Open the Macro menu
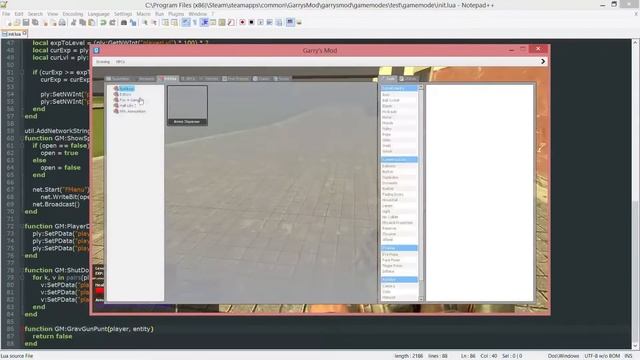 coord(143,14)
